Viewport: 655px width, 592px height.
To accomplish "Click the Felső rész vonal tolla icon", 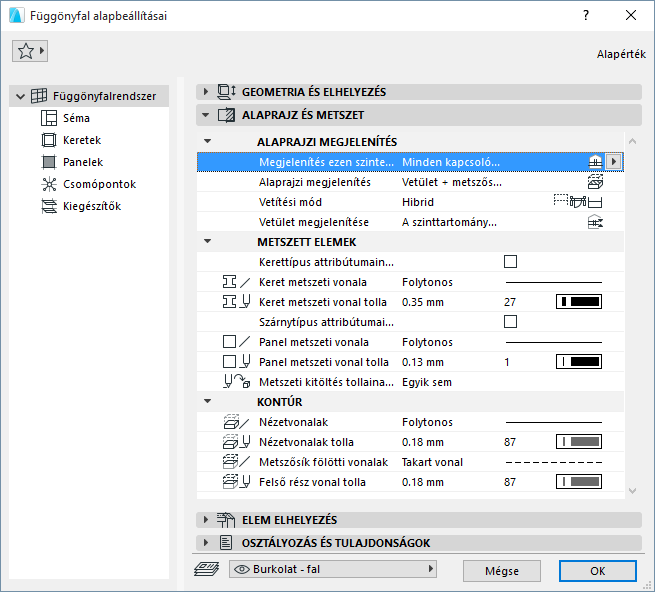I will [x=236, y=482].
